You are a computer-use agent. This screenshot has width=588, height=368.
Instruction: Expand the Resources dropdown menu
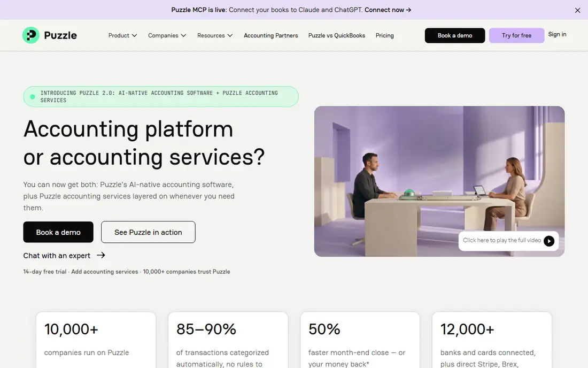click(215, 36)
